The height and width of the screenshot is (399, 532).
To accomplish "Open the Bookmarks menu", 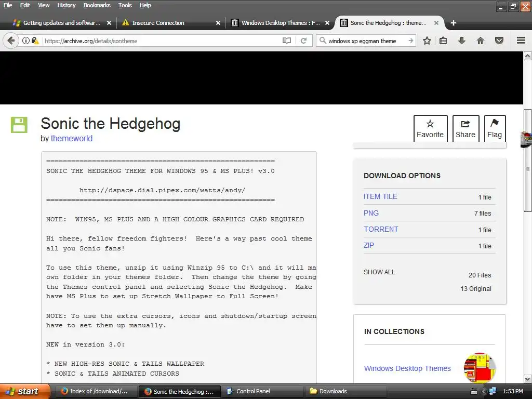I will pos(97,5).
